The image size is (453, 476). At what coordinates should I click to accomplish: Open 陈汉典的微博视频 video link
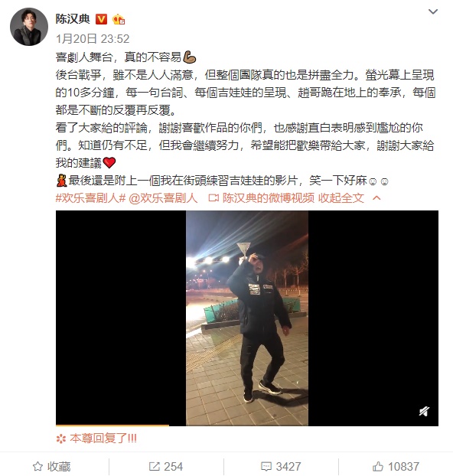click(269, 198)
